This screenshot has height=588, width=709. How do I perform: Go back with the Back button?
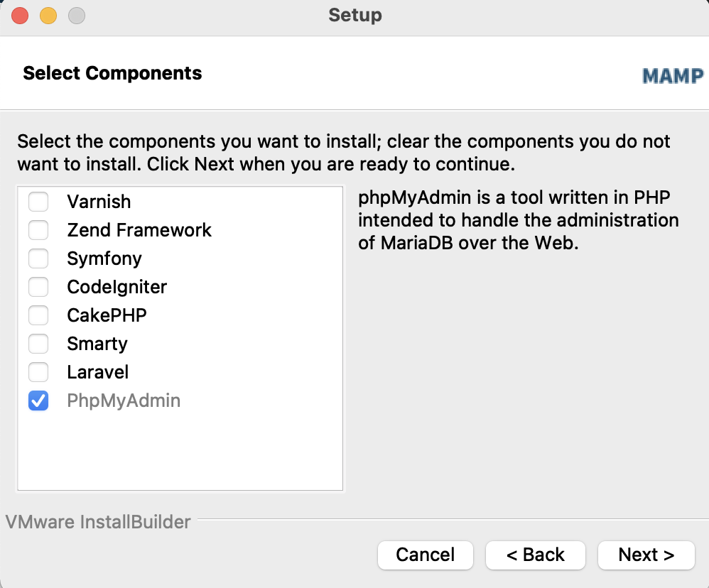tap(536, 555)
